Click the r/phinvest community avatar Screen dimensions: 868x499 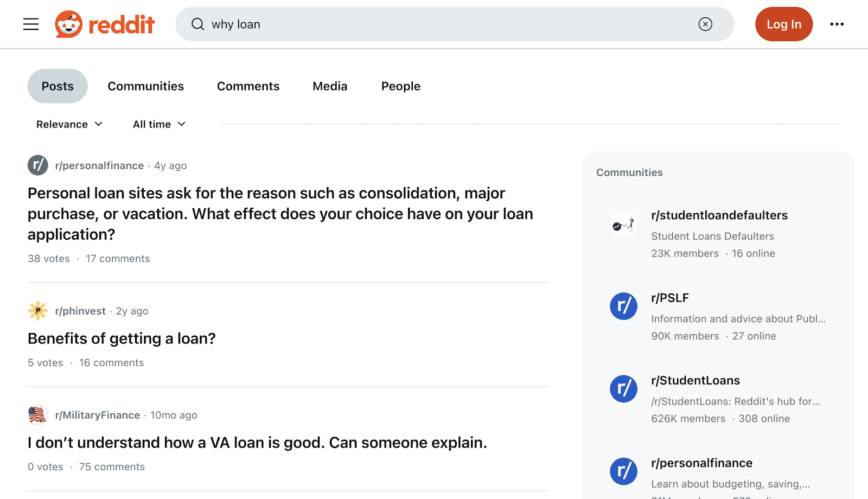37,311
